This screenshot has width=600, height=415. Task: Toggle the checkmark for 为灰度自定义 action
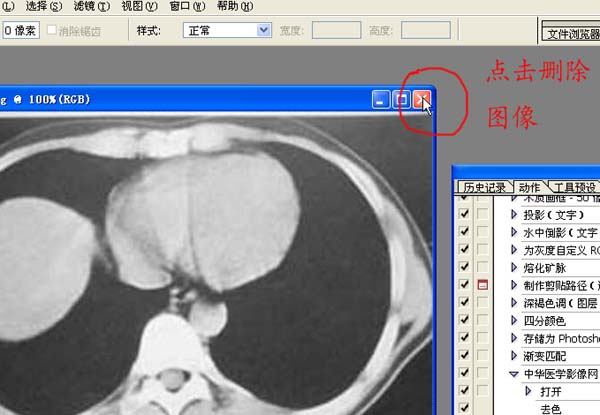pos(464,249)
